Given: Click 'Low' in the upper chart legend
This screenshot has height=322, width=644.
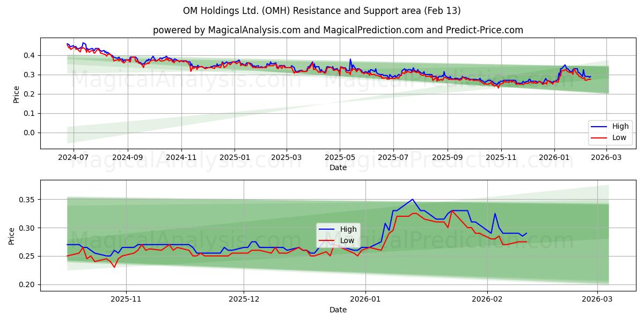Looking at the screenshot, I should pos(619,137).
